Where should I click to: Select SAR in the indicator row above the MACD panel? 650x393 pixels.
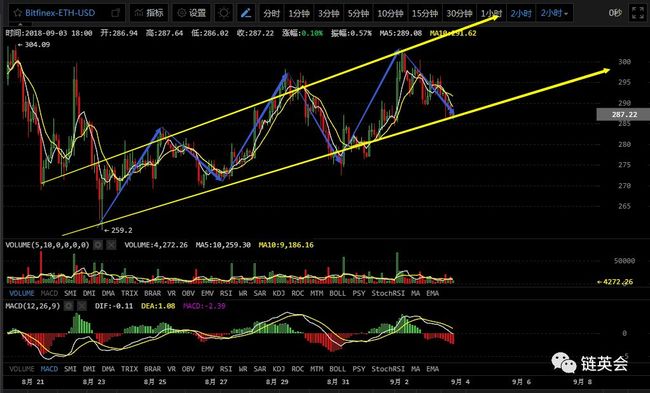click(x=260, y=293)
